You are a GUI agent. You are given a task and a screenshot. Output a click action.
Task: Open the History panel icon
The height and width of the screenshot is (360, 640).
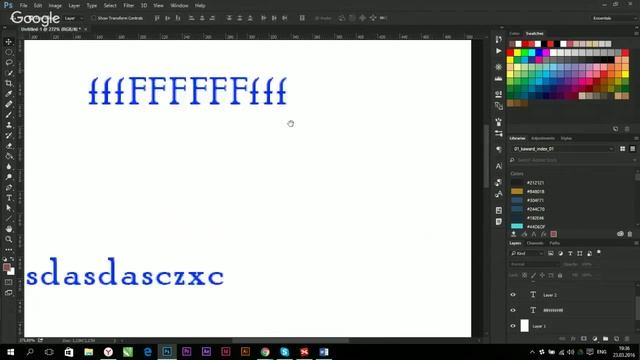pos(498,39)
